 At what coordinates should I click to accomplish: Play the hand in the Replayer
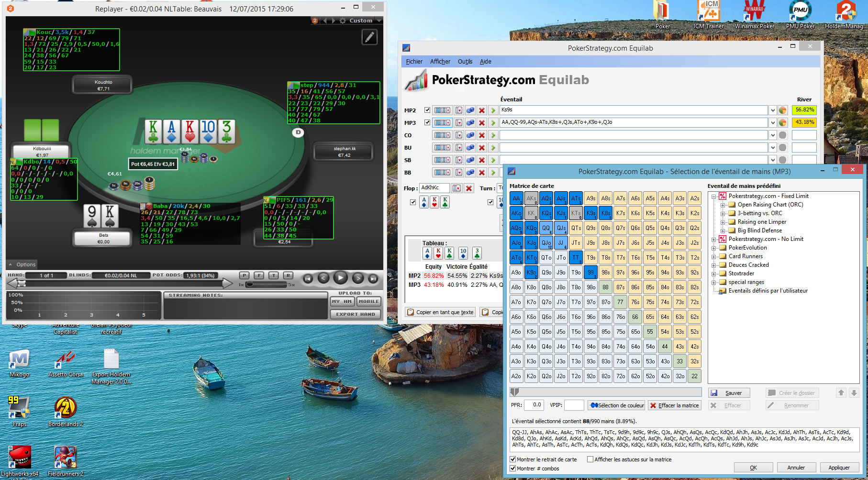[x=340, y=278]
